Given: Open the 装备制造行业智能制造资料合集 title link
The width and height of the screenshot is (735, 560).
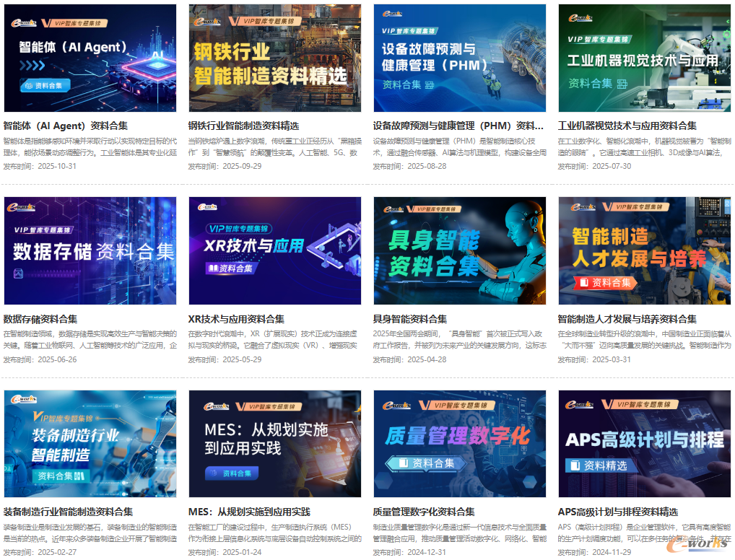Looking at the screenshot, I should coord(68,512).
